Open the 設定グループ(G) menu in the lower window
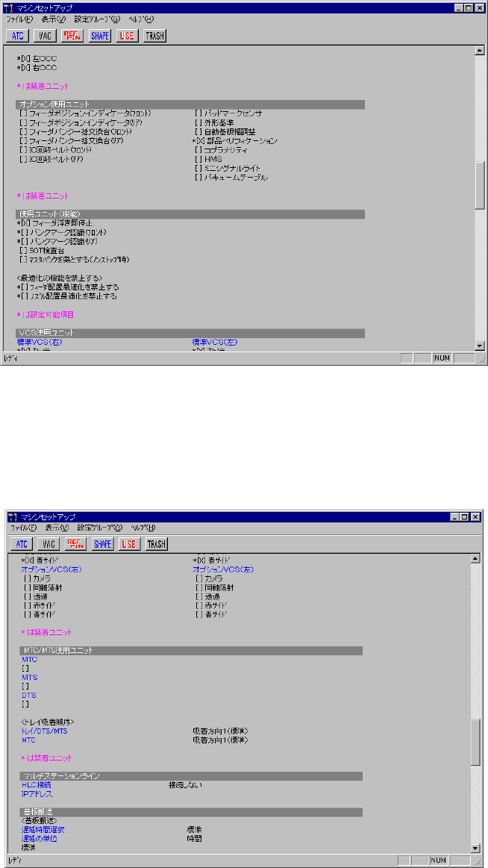This screenshot has height=868, width=488. (x=100, y=528)
